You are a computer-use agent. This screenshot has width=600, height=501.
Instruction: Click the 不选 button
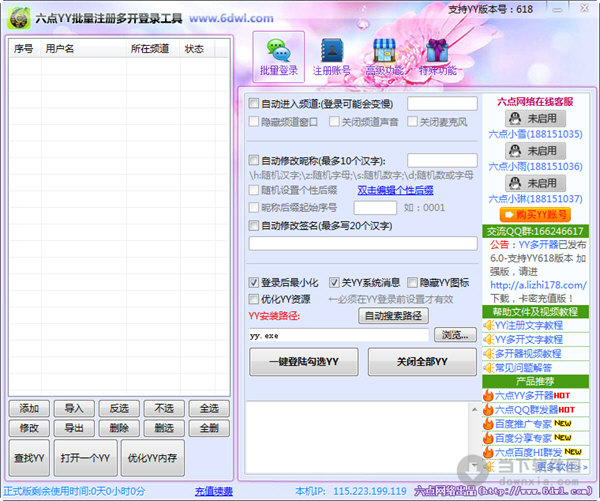click(x=164, y=409)
